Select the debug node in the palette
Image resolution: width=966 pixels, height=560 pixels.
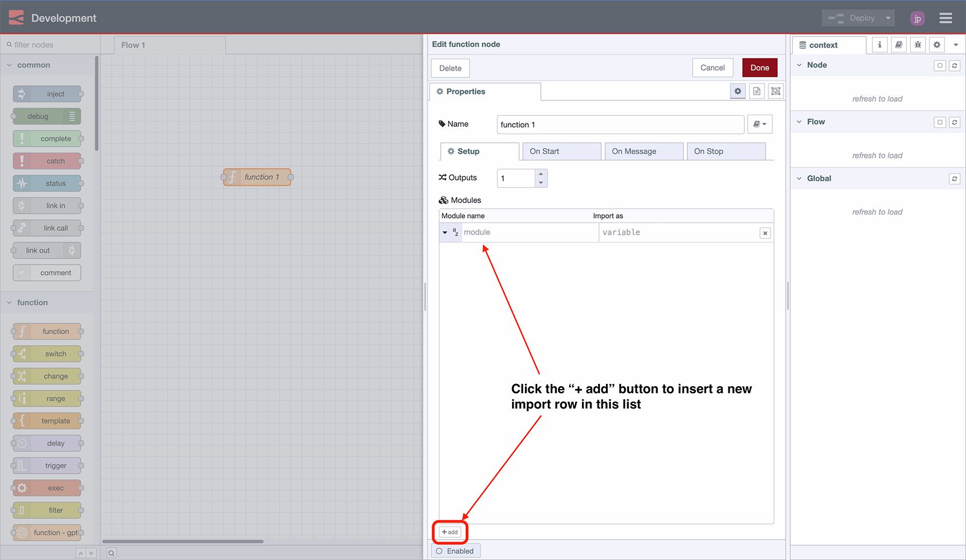tap(46, 116)
